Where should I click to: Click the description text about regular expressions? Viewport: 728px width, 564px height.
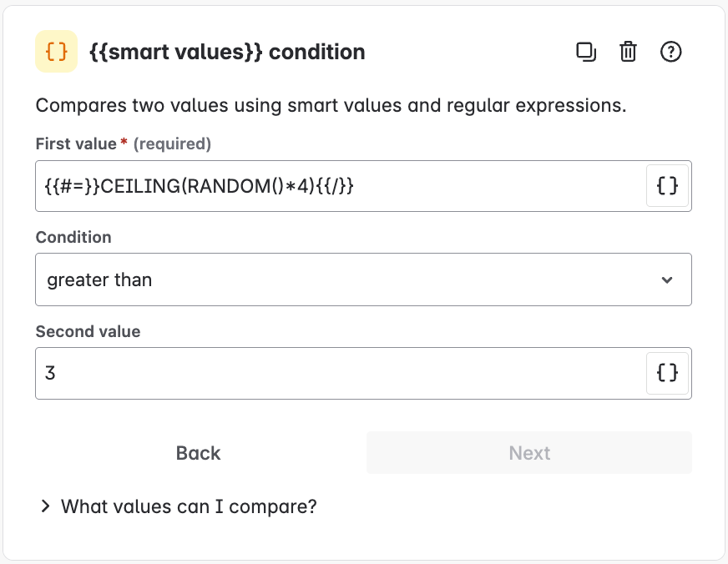pyautogui.click(x=331, y=106)
